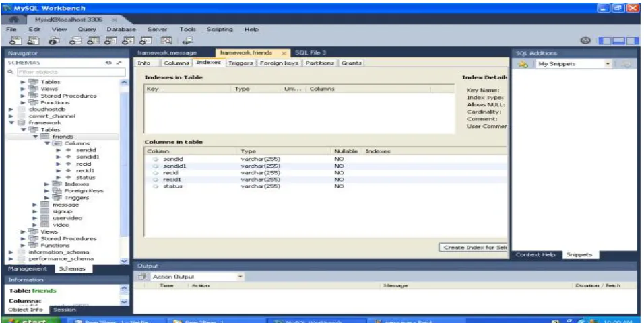
Task: Collapse the friends table node
Action: (35, 136)
